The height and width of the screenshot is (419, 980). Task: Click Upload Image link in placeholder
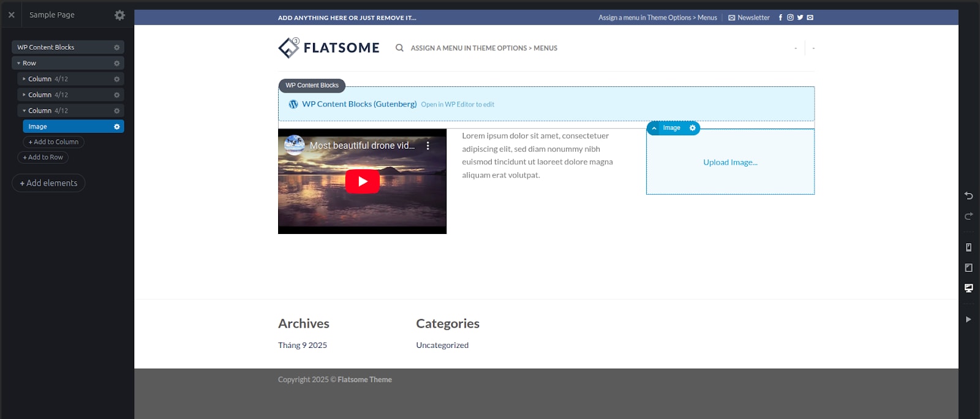click(730, 162)
